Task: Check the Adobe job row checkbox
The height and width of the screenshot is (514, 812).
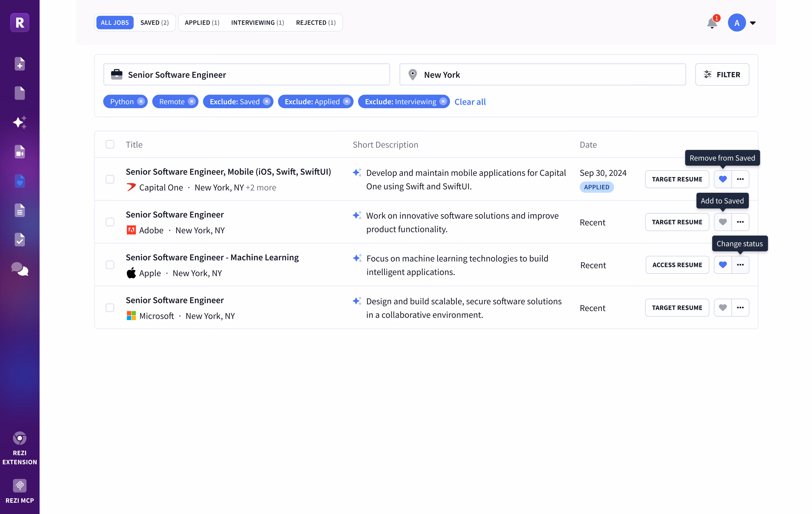Action: [x=110, y=222]
